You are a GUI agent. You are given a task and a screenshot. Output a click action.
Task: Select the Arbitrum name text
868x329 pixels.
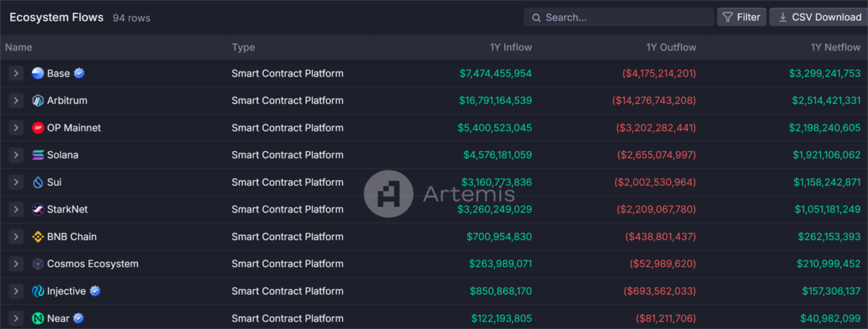(x=67, y=101)
